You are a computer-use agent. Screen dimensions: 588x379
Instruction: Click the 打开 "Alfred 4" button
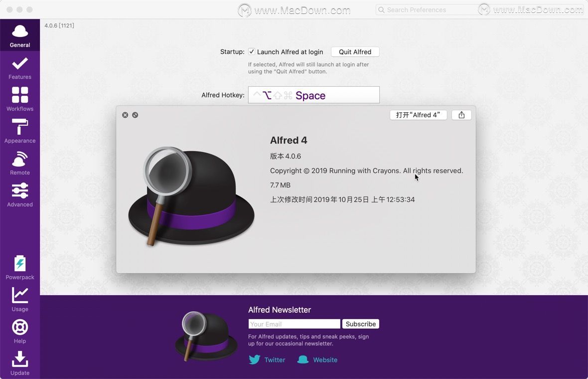tap(418, 115)
